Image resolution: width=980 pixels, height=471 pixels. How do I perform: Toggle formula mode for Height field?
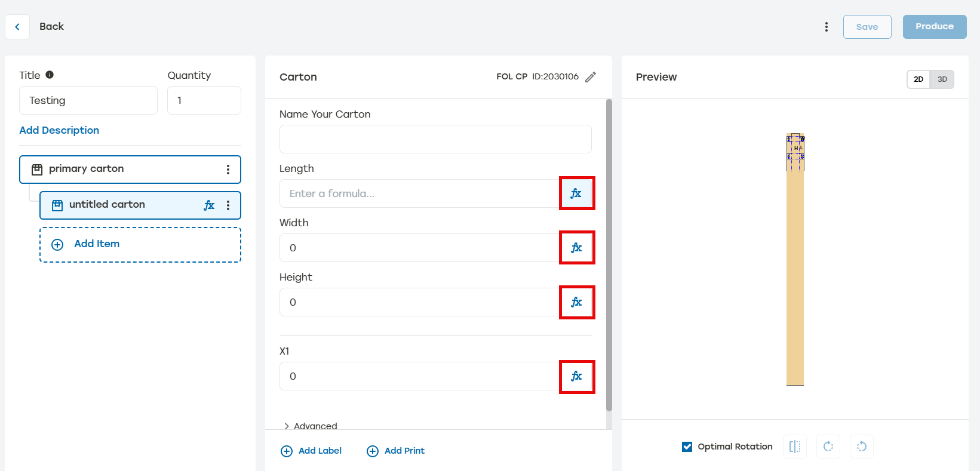point(576,302)
